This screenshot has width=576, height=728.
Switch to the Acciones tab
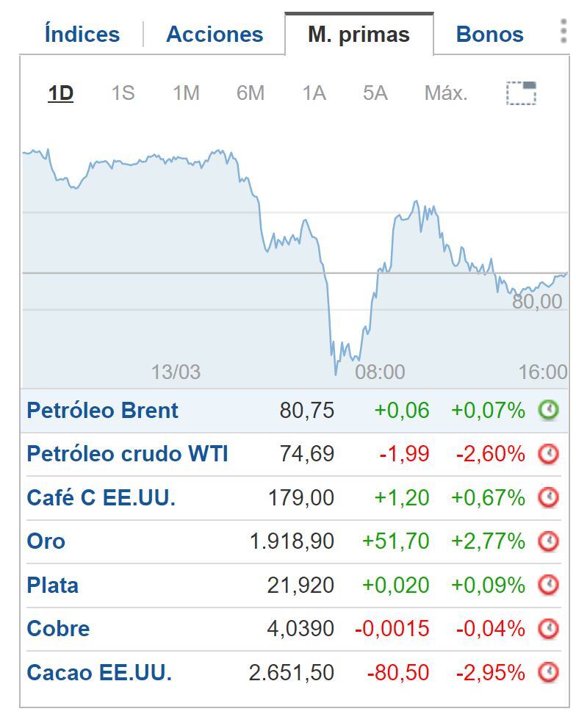pos(215,33)
